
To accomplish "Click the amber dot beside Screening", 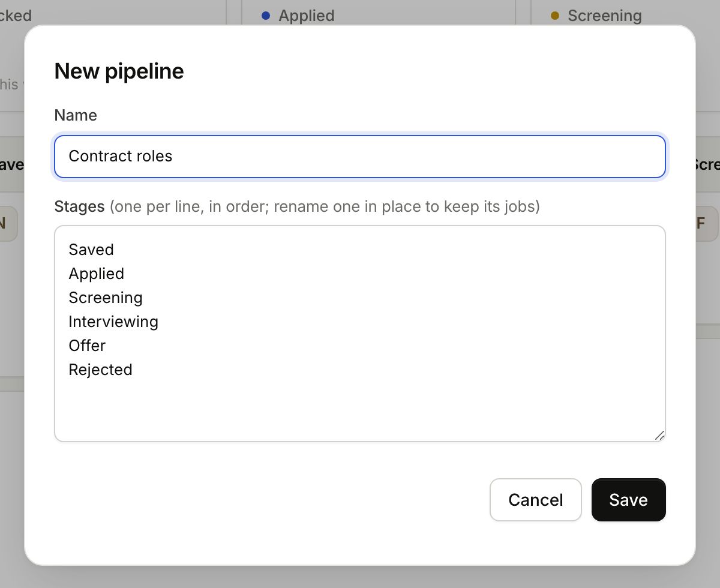I will [x=555, y=16].
